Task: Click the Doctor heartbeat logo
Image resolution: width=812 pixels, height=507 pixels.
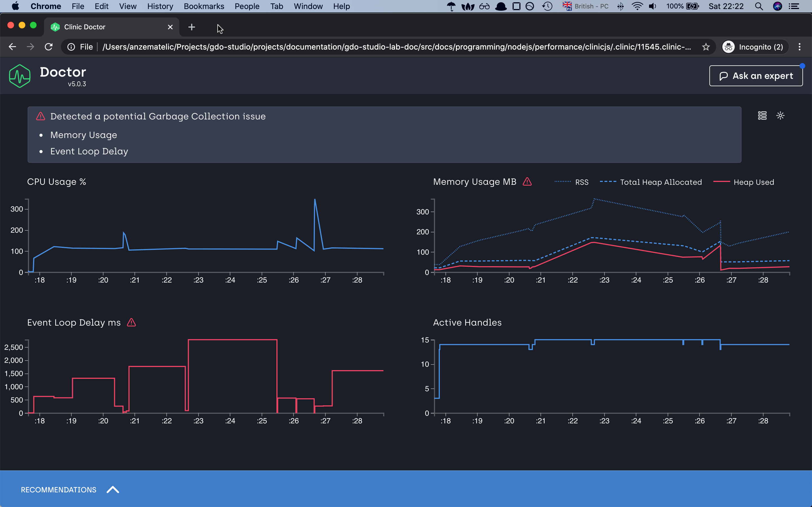Action: click(x=20, y=76)
